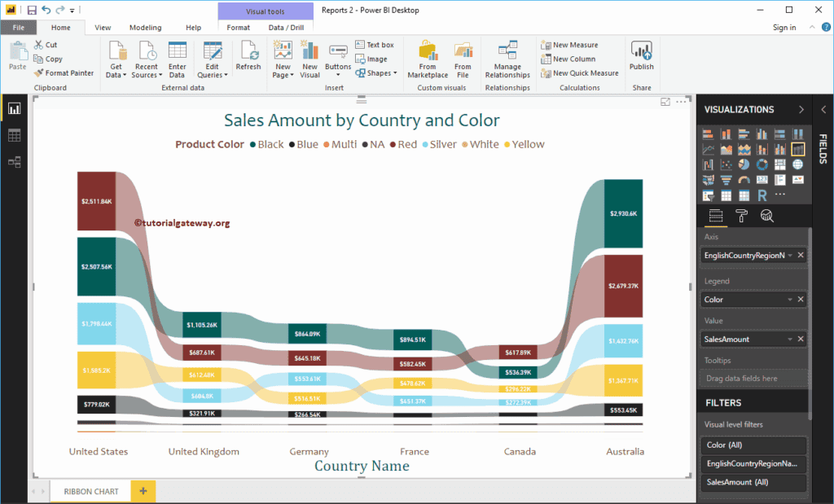The height and width of the screenshot is (504, 834).
Task: Select the R script visual icon
Action: point(762,194)
